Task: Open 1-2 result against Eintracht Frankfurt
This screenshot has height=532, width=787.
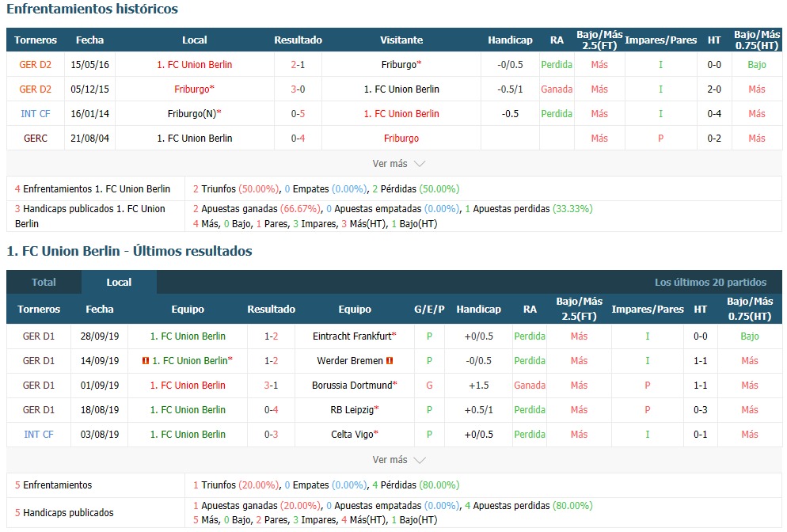Action: pos(271,336)
